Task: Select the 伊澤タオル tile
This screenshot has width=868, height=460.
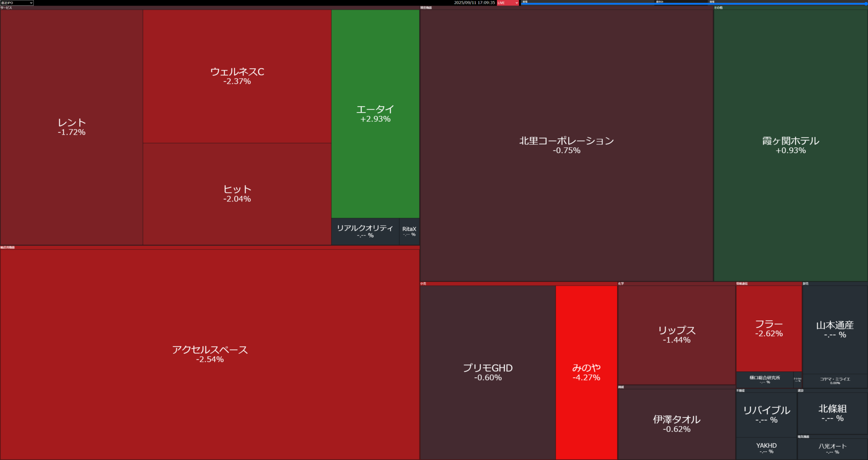Action: 677,424
